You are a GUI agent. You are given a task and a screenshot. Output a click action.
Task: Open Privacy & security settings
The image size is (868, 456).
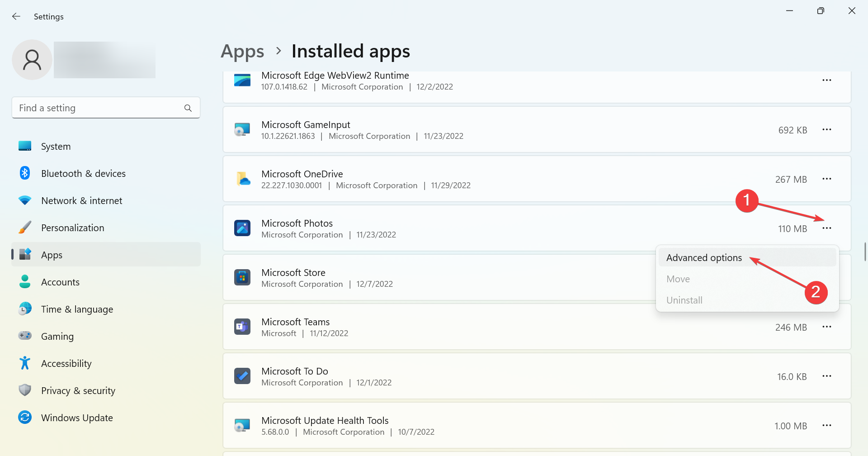pos(106,390)
